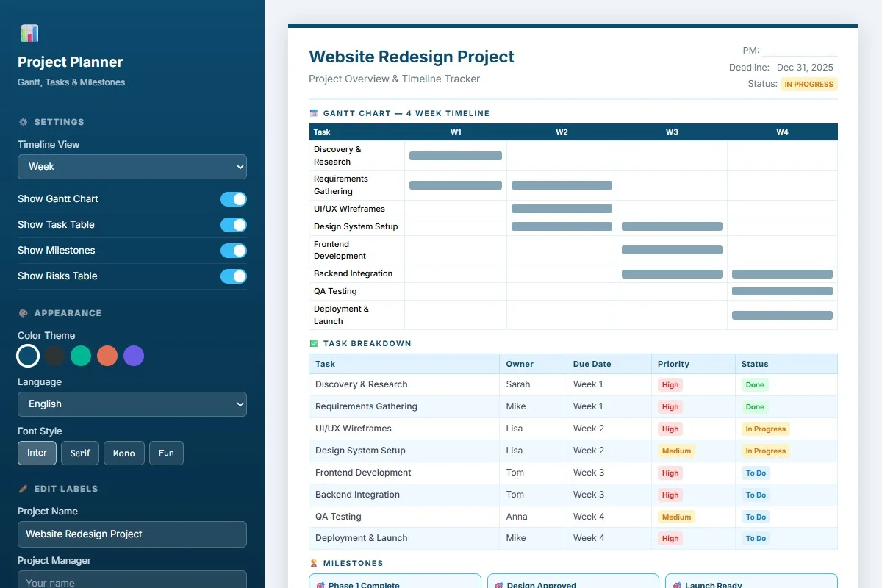This screenshot has height=588, width=882.
Task: Click Deployment & Launch W4 Gantt bar
Action: (782, 315)
